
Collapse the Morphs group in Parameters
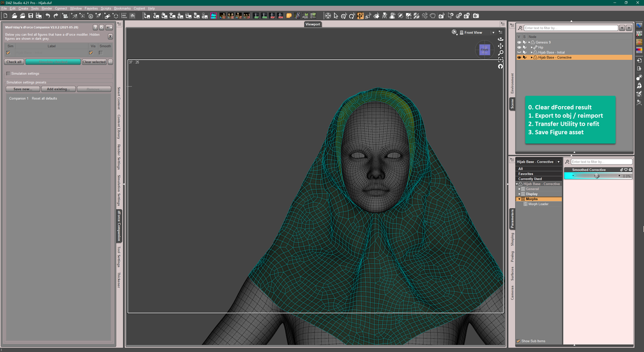click(x=519, y=199)
